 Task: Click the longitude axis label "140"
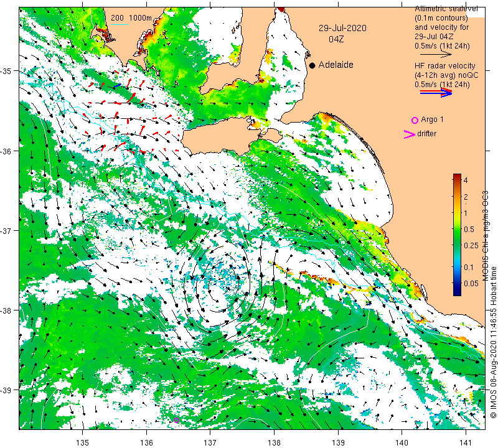(x=402, y=442)
